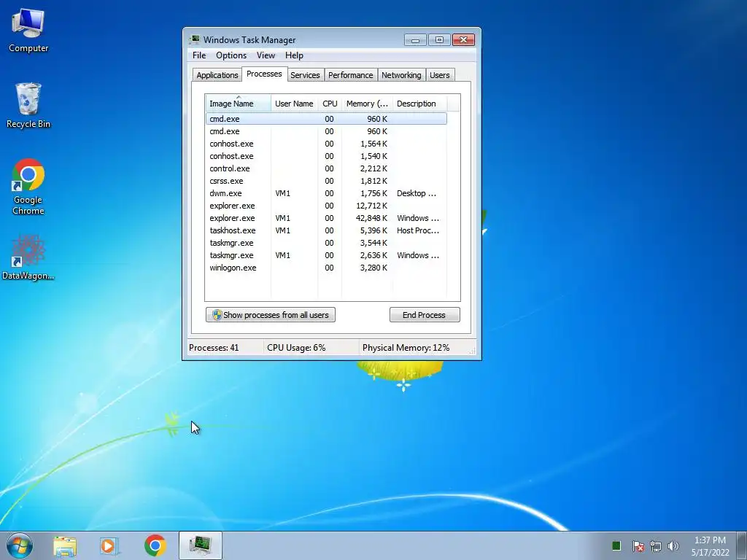747x560 pixels.
Task: Open Chrome from the taskbar
Action: click(155, 545)
